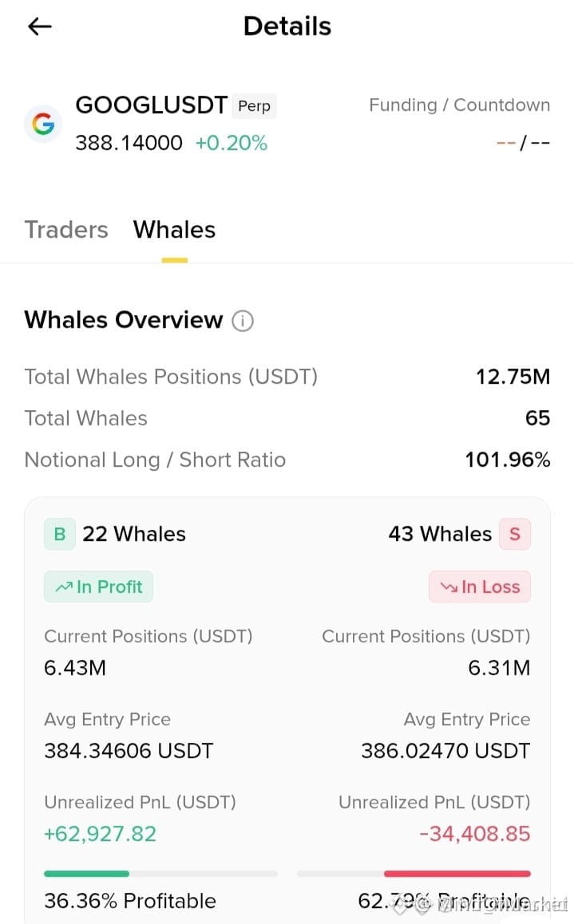Tap the back arrow icon
Screen dimensions: 574x924
click(40, 26)
